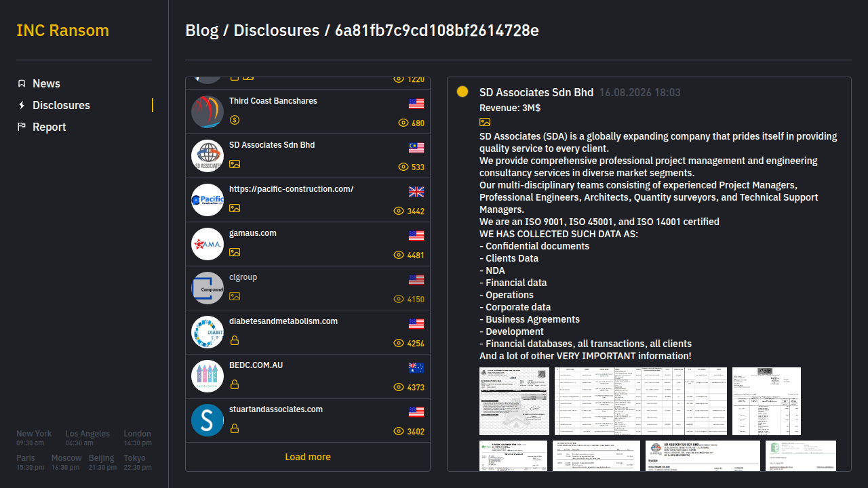This screenshot has height=488, width=868.
Task: Click the SD Associates globe logo in the list
Action: 208,156
